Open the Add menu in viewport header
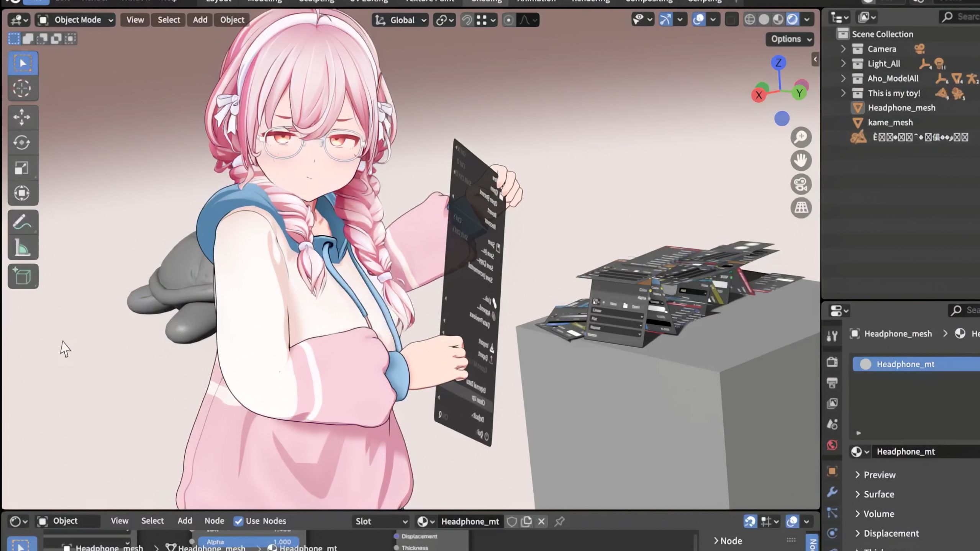The width and height of the screenshot is (980, 551). (x=200, y=20)
